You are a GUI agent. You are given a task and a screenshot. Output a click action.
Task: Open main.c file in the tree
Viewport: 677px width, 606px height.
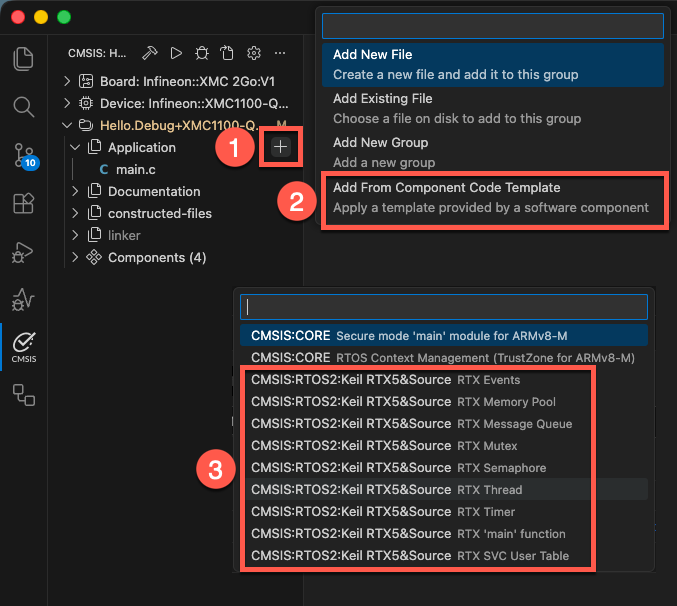click(135, 169)
